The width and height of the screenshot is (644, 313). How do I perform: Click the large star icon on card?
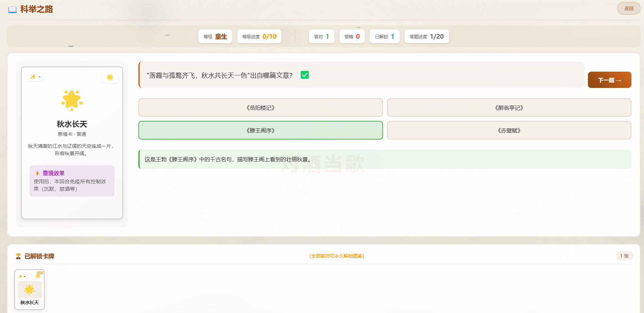[x=72, y=100]
